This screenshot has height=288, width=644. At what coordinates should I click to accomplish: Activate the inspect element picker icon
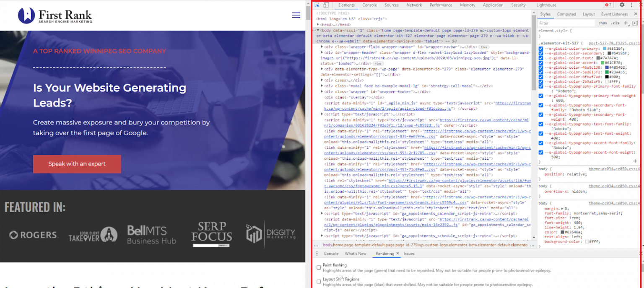click(317, 5)
